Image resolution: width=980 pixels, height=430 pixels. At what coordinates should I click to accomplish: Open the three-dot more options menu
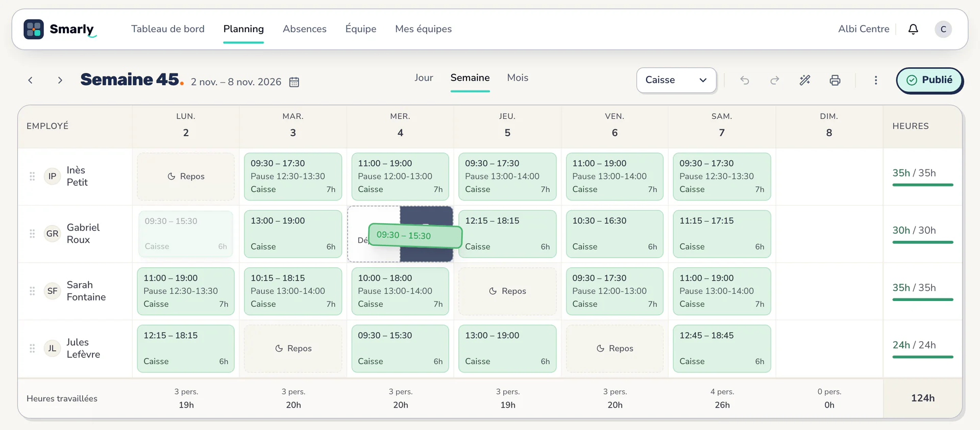(x=876, y=80)
